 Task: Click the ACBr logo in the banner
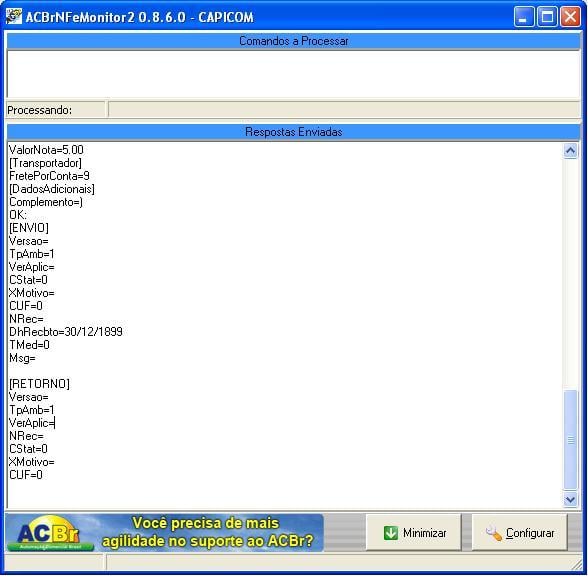click(50, 533)
